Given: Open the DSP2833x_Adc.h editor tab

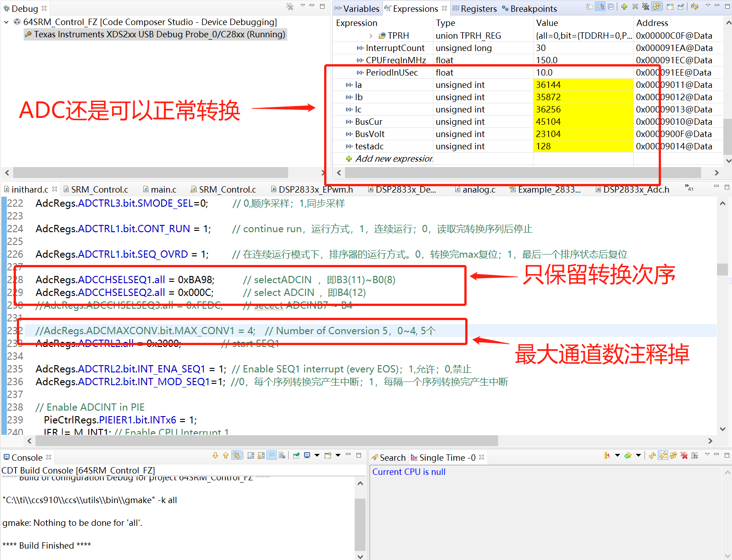Looking at the screenshot, I should click(x=632, y=189).
